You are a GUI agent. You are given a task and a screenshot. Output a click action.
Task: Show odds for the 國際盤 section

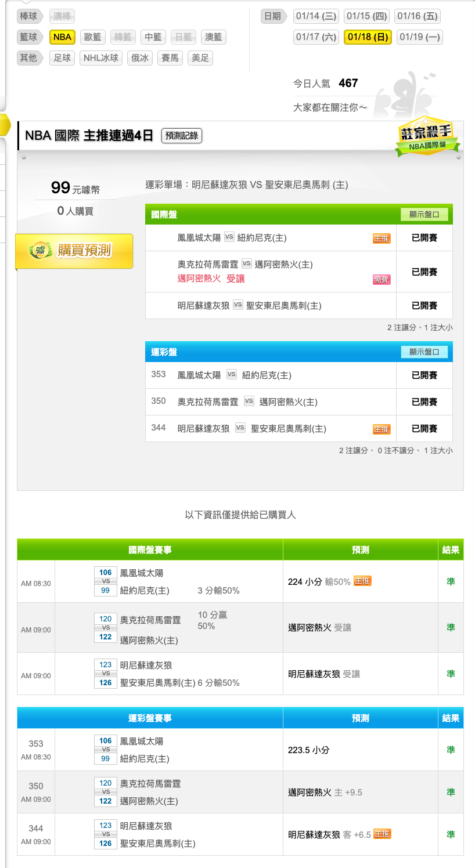[x=424, y=215]
